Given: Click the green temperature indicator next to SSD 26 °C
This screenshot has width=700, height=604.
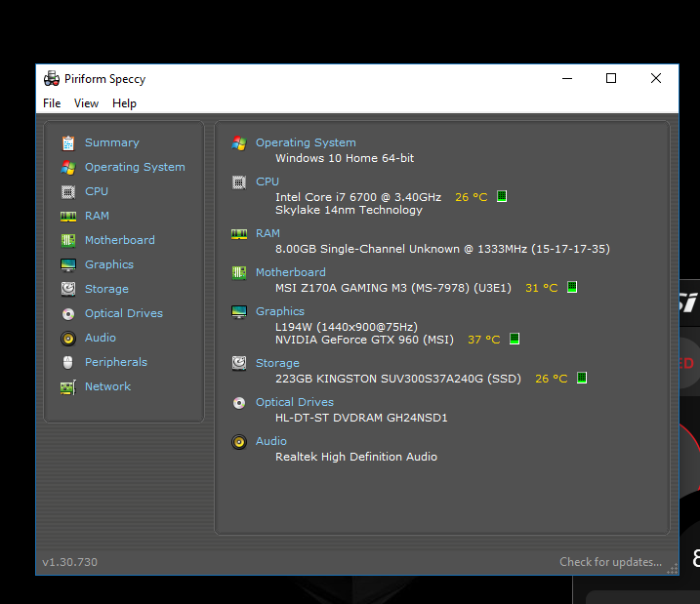Looking at the screenshot, I should pyautogui.click(x=582, y=378).
